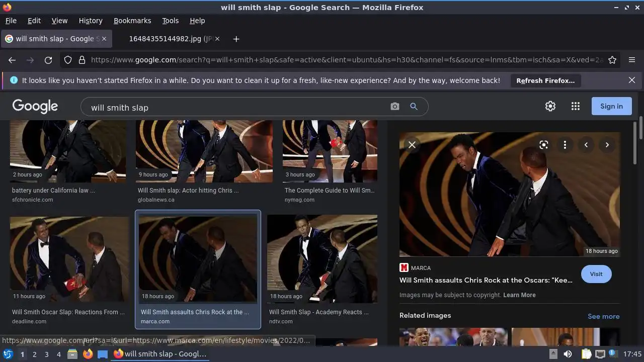
Task: Open the Google apps grid
Action: [576, 106]
